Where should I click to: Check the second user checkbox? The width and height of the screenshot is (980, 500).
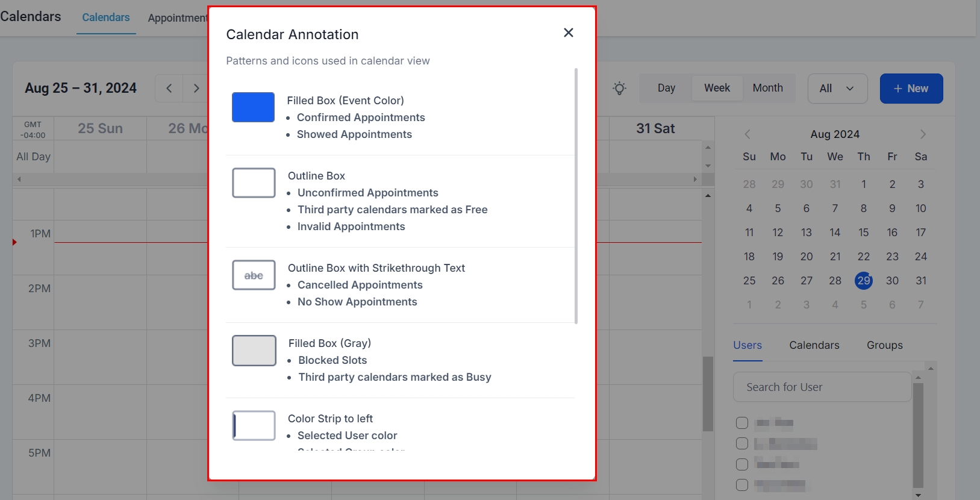tap(742, 444)
